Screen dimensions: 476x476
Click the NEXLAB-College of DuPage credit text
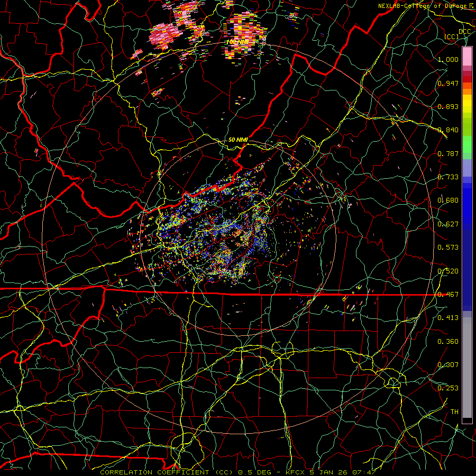point(424,6)
